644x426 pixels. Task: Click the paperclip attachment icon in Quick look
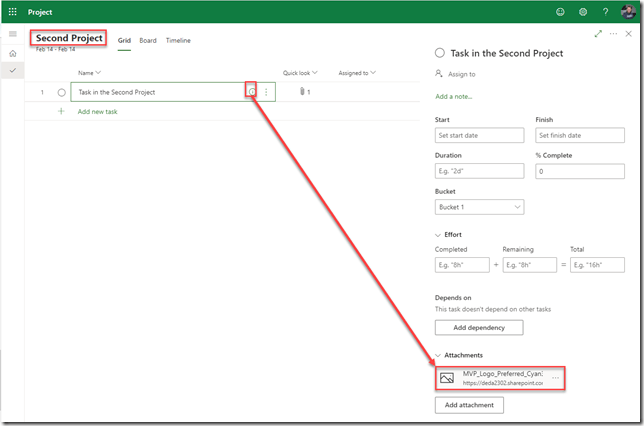[x=300, y=92]
